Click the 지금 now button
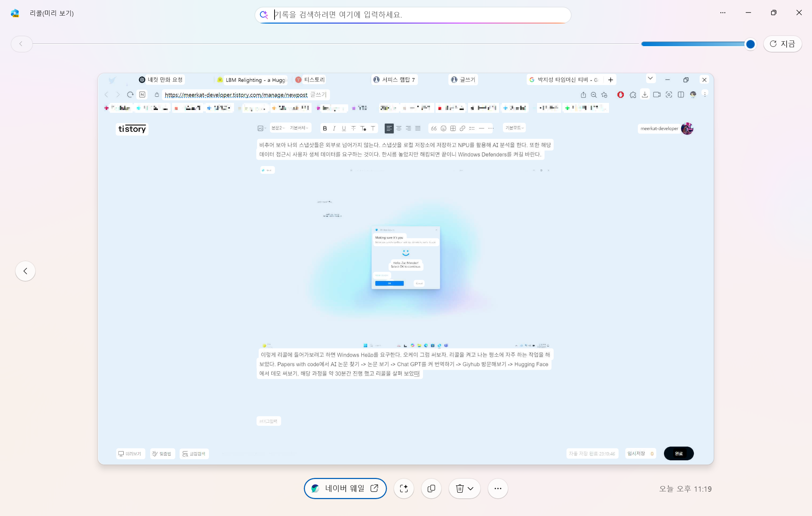 coord(782,44)
